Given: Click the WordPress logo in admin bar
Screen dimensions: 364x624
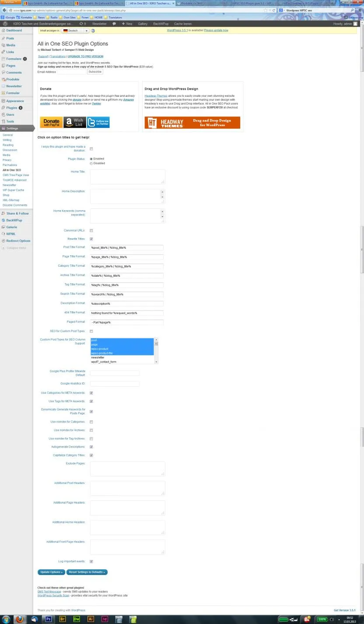Looking at the screenshot, I should tap(5, 24).
